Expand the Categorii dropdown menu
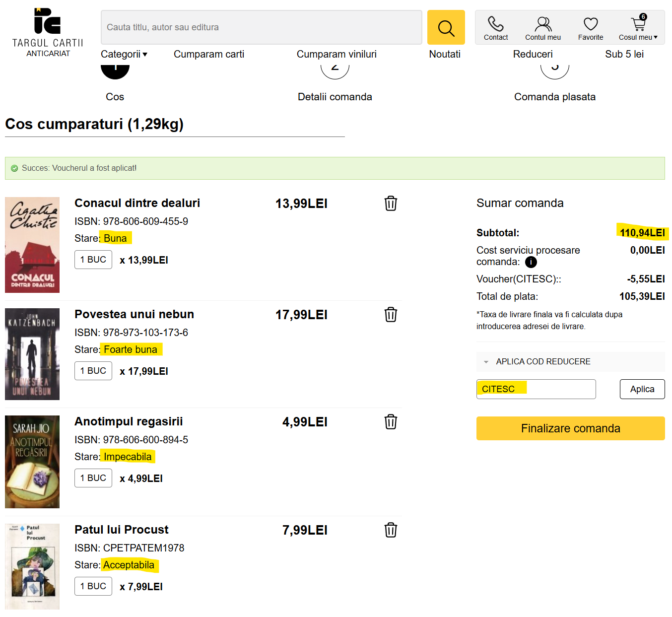 (124, 54)
